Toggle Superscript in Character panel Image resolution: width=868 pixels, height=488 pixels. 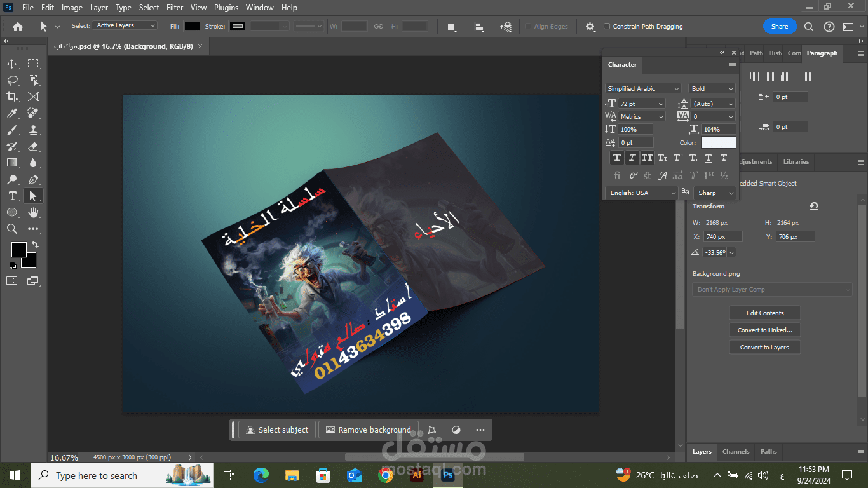678,158
